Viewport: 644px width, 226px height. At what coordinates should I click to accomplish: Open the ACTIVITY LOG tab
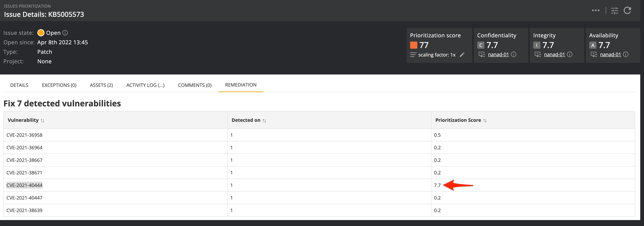click(x=145, y=85)
